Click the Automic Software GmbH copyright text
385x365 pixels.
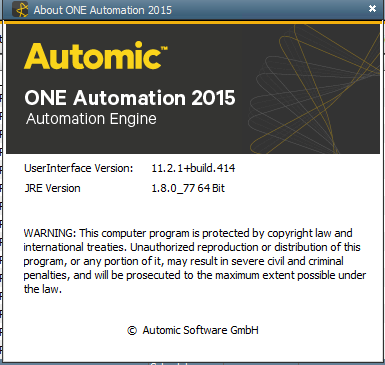coord(193,330)
